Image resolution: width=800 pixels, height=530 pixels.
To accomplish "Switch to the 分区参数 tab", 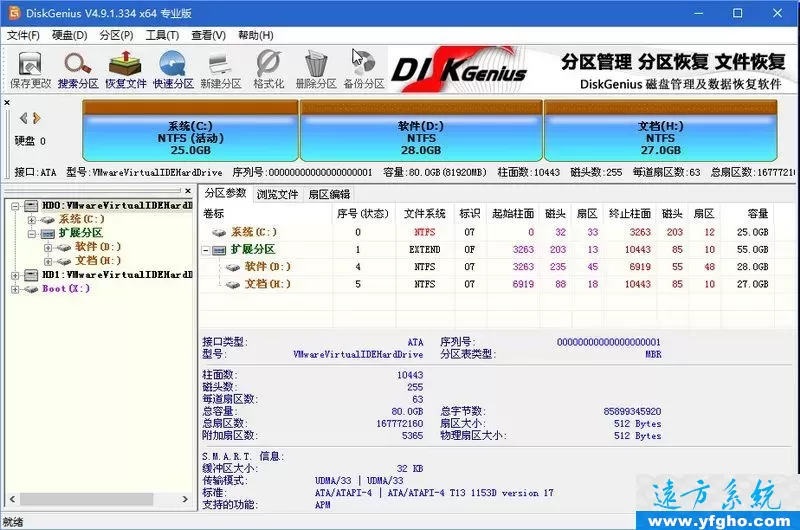I will pyautogui.click(x=226, y=193).
